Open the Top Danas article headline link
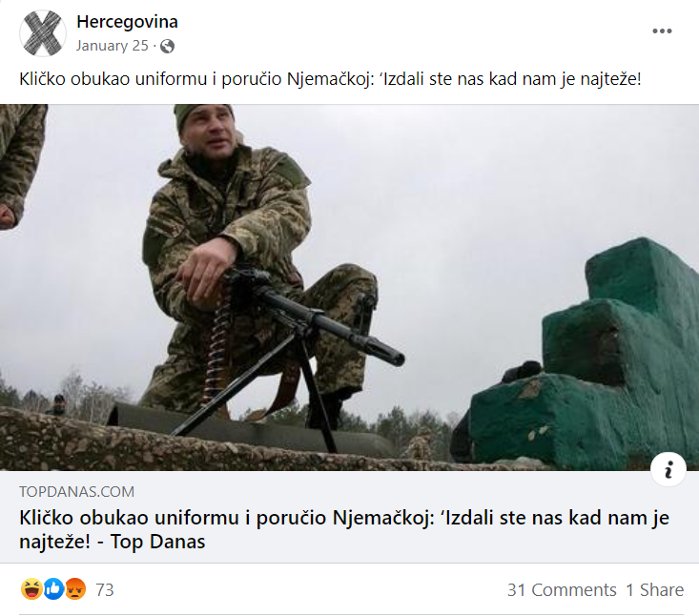 pyautogui.click(x=344, y=529)
